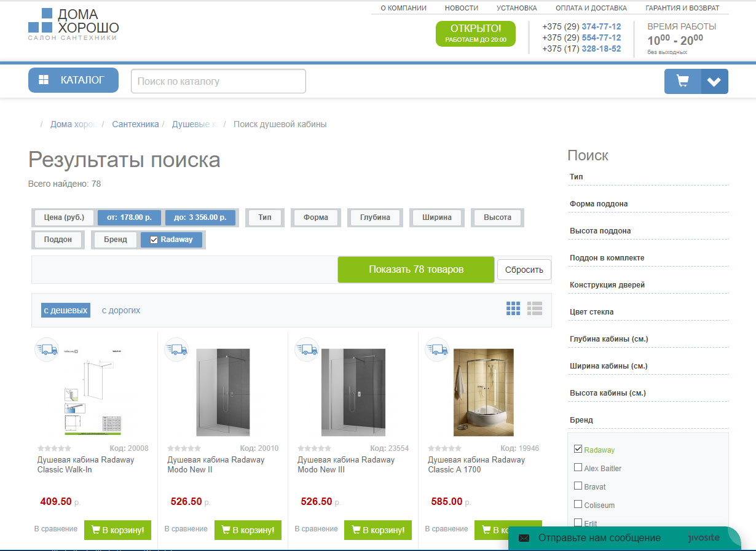Image resolution: width=756 pixels, height=551 pixels.
Task: Click Показать 78 товаров button
Action: click(x=416, y=270)
